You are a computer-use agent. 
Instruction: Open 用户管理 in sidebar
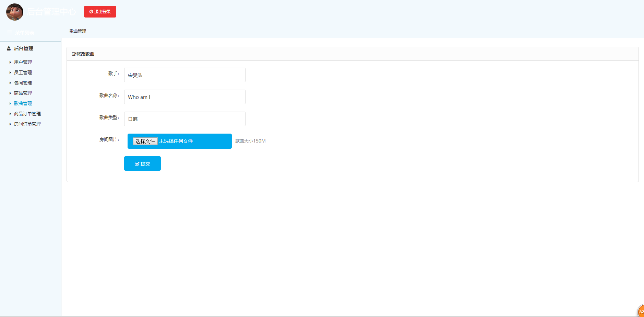pyautogui.click(x=23, y=62)
